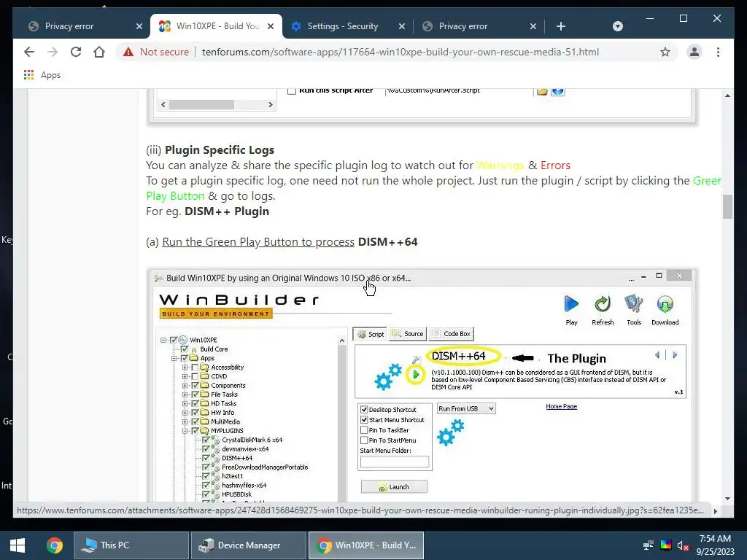Toggle the Desktop Shortcut checkbox
Image resolution: width=747 pixels, height=560 pixels.
[x=365, y=410]
